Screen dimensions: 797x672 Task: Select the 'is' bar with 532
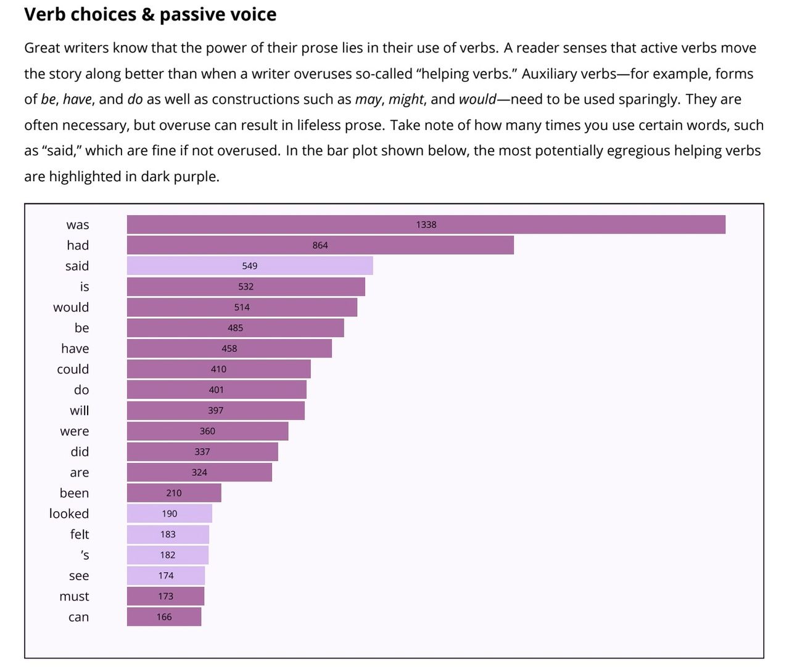(x=246, y=287)
